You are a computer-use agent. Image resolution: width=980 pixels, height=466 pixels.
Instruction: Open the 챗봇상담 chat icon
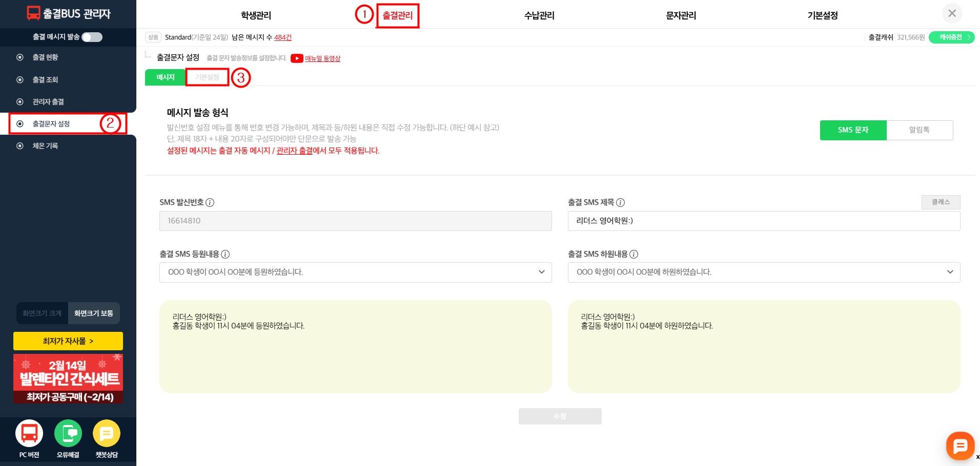coord(107,434)
